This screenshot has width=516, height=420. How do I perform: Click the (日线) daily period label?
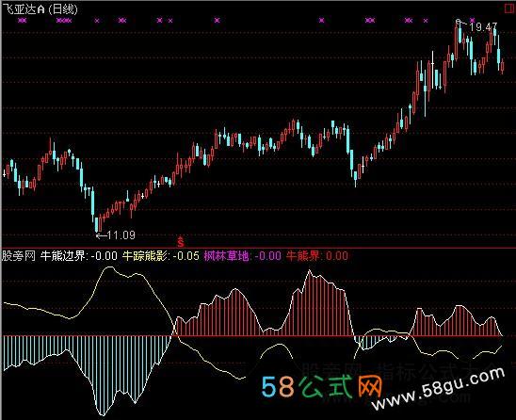(63, 9)
